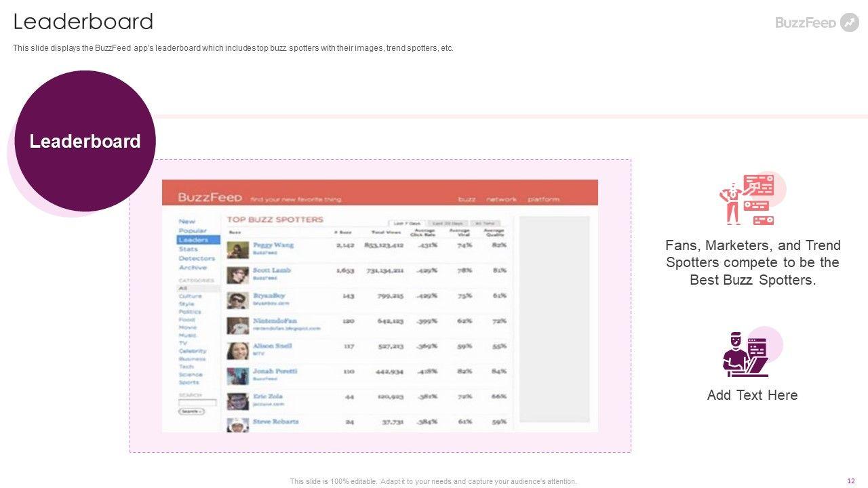This screenshot has height=488, width=868.
Task: Open NintendoFan's avatar thumbnail
Action: click(237, 325)
